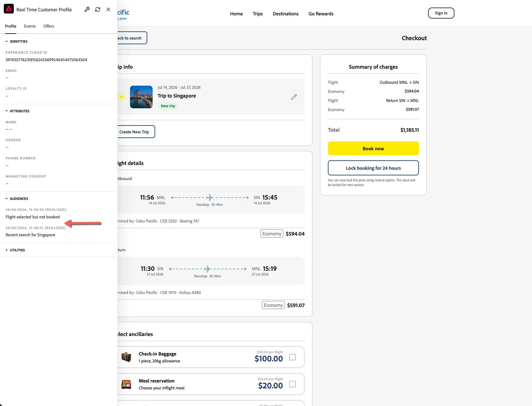Click the Cebu Pacific logo
532x406 pixels.
coord(123,14)
